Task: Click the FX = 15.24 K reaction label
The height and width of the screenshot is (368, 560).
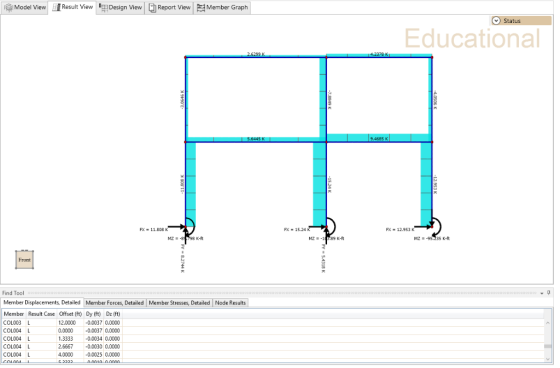Action: 297,230
